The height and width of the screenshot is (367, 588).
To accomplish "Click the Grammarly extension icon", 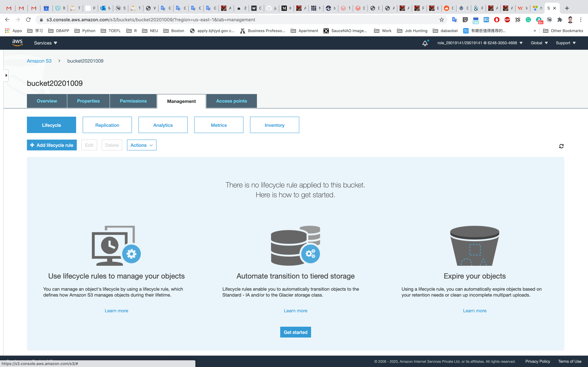I will pyautogui.click(x=528, y=20).
